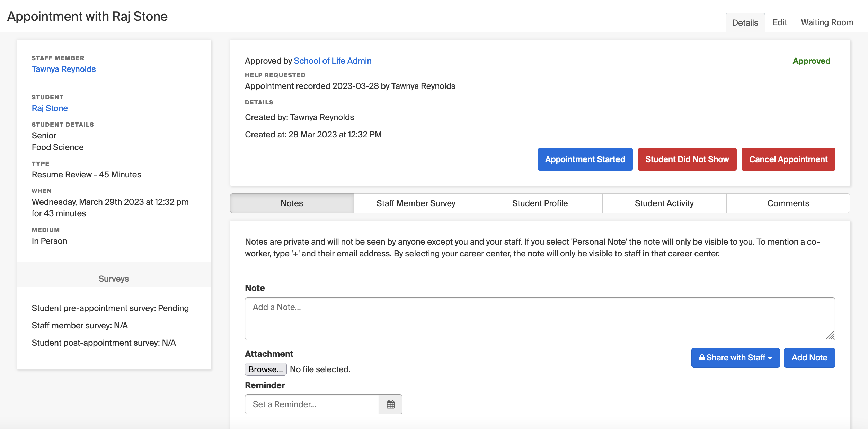This screenshot has width=868, height=429.
Task: Click the Add Note button
Action: pos(809,358)
